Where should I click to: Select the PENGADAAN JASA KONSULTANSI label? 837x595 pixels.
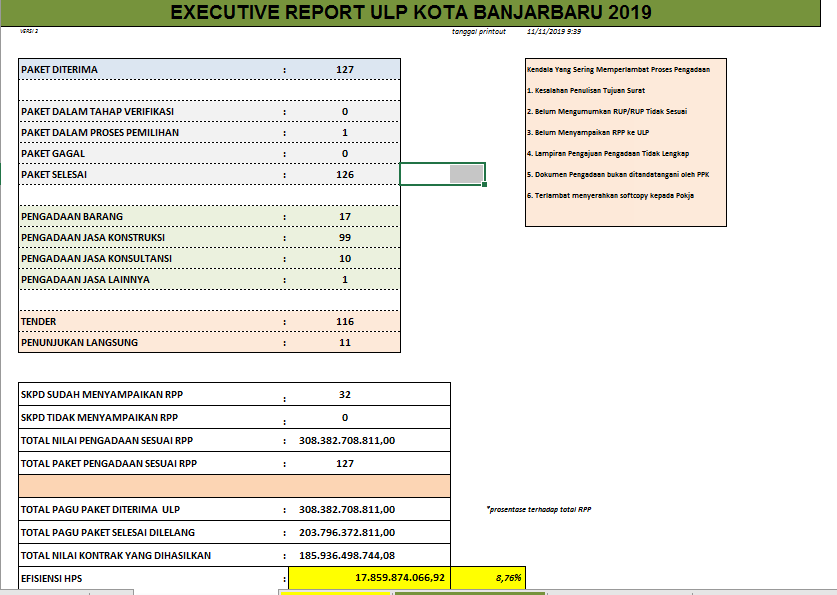click(97, 258)
